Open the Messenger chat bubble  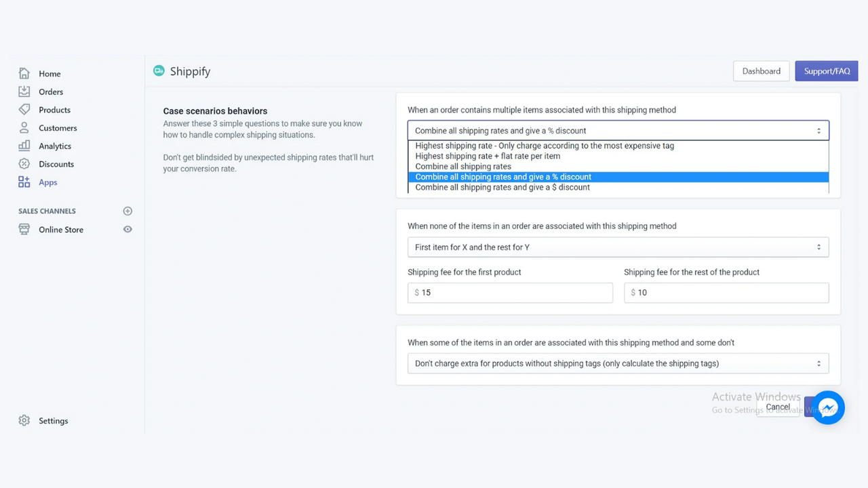(x=828, y=407)
